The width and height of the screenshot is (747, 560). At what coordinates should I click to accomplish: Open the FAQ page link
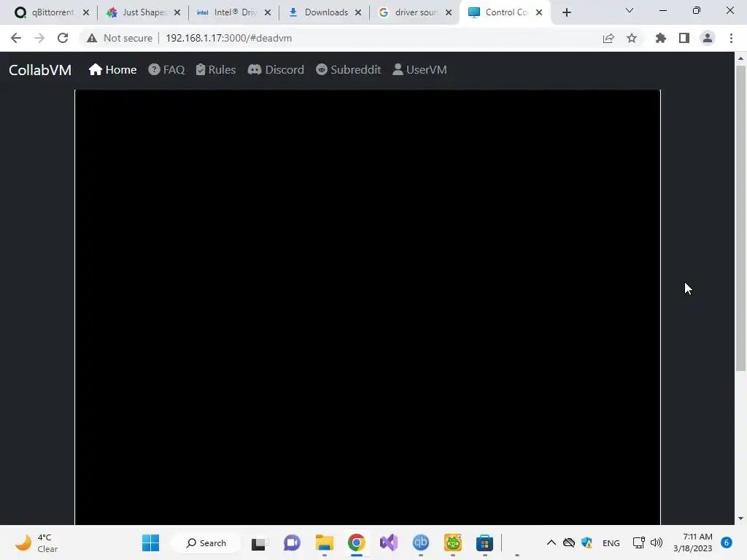[166, 70]
